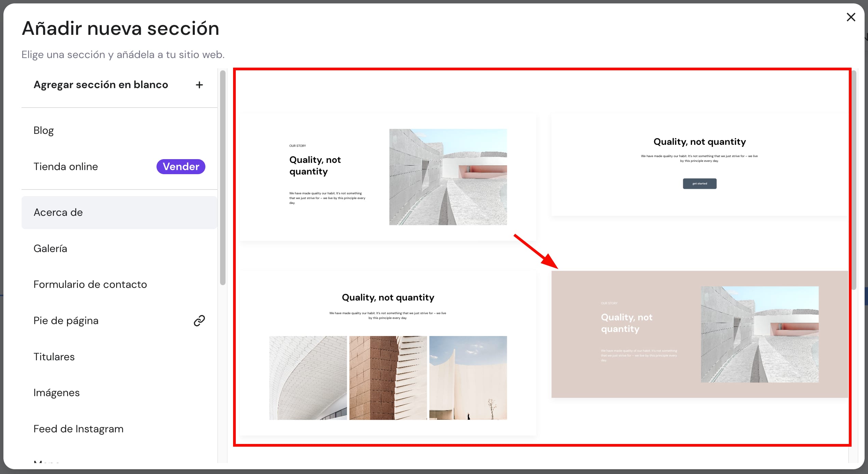The height and width of the screenshot is (474, 868).
Task: Click the plus icon beside blank section
Action: pos(199,85)
